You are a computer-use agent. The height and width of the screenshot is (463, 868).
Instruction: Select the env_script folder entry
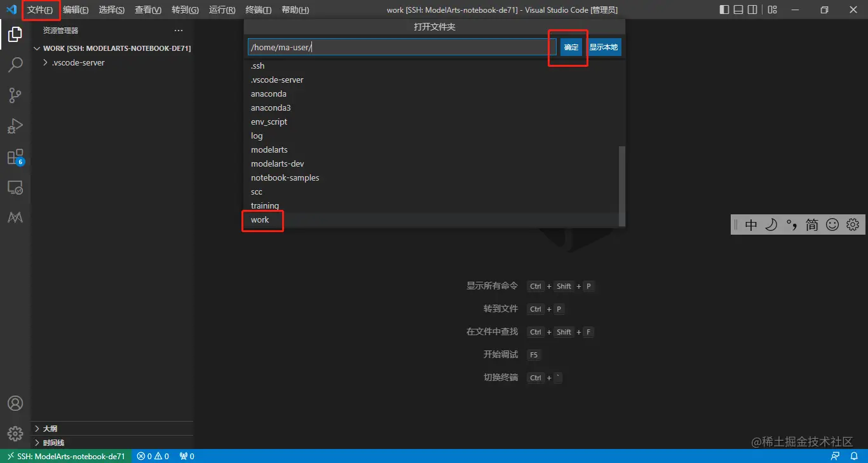432,122
